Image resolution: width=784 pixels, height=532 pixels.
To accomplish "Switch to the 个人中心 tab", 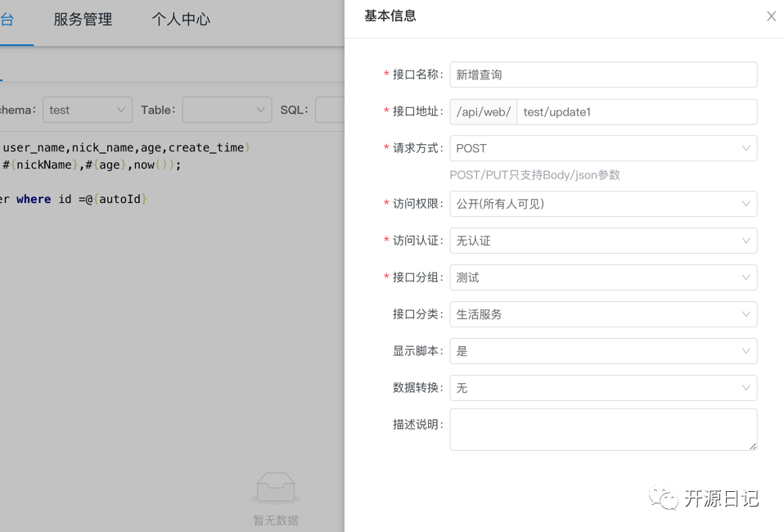I will (x=181, y=20).
